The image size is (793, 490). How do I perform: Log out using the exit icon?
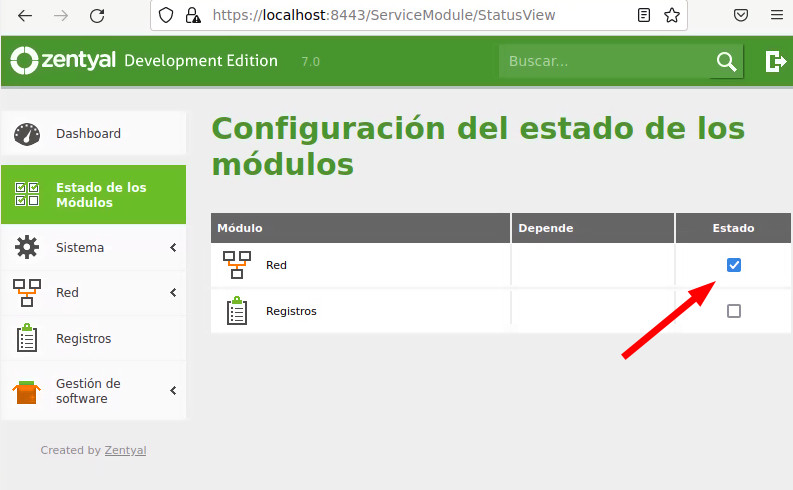tap(775, 62)
